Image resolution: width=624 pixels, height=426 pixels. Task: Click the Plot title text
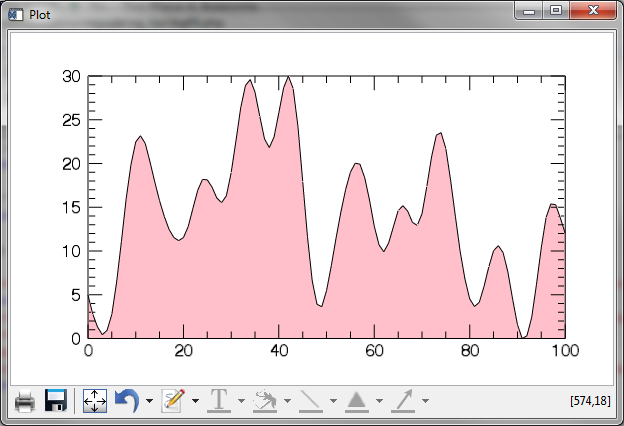point(40,15)
